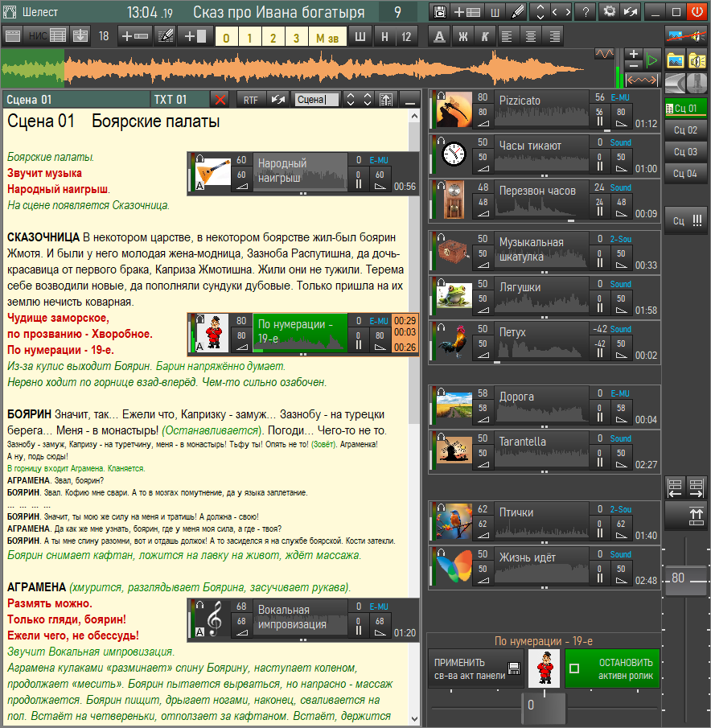Adjust the bottom balance slider showing 0
This screenshot has height=728, width=711.
coord(544,706)
